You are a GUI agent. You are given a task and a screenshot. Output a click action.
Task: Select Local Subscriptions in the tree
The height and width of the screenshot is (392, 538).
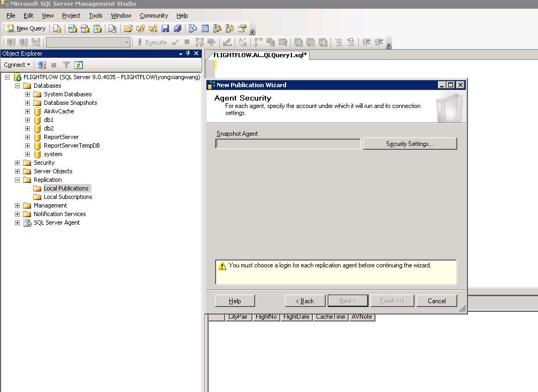pos(68,197)
